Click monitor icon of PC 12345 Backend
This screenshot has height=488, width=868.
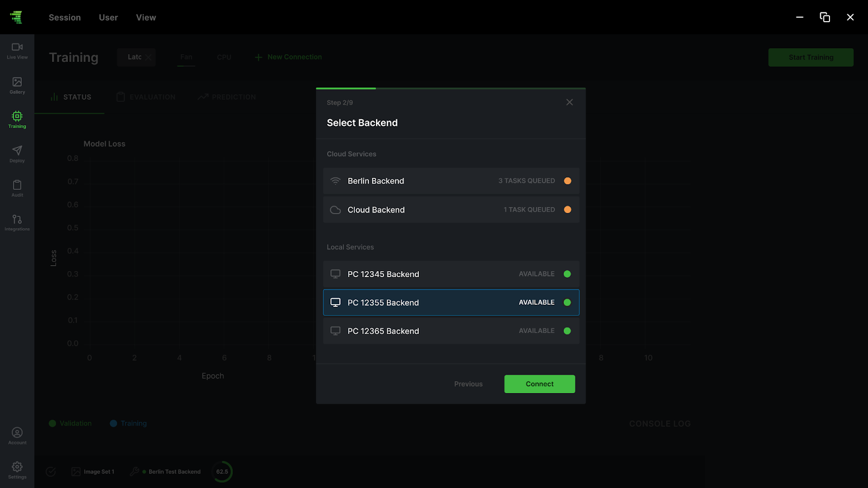(336, 274)
